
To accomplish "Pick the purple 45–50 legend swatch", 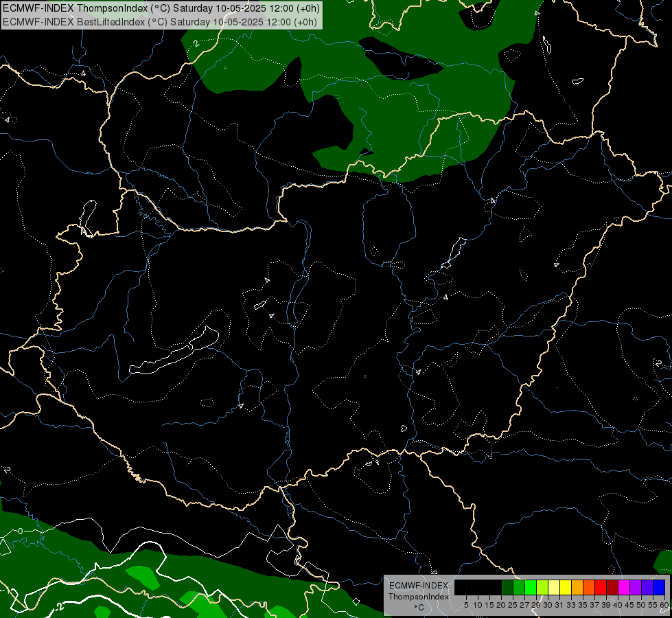I will [x=636, y=587].
